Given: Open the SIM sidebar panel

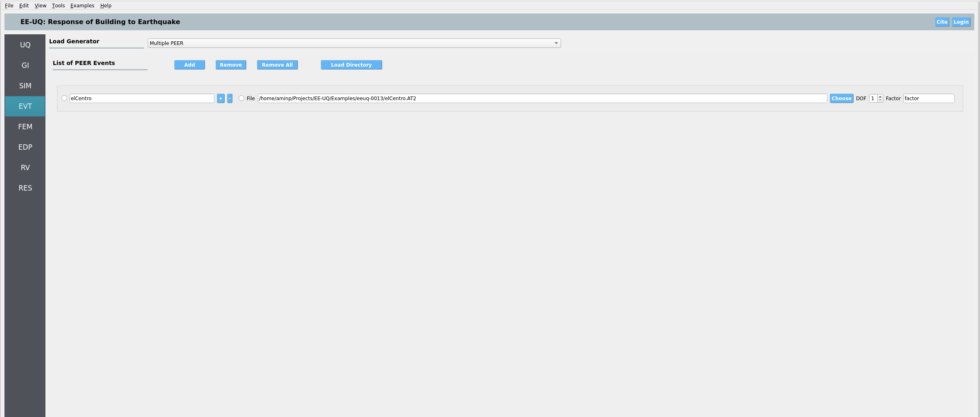Looking at the screenshot, I should tap(25, 86).
